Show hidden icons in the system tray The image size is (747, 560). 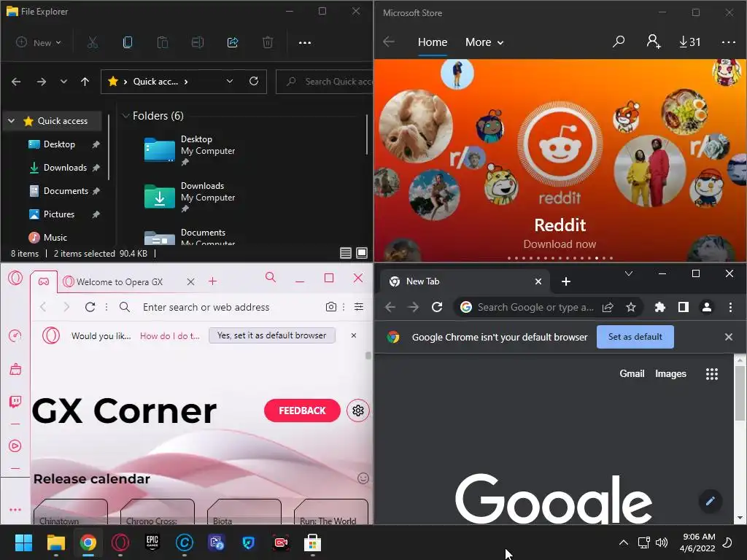[623, 542]
